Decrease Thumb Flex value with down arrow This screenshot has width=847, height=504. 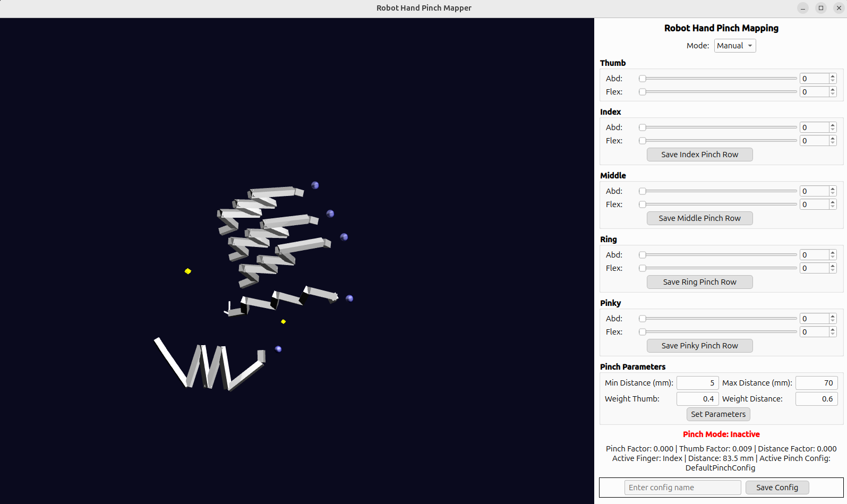(x=833, y=95)
